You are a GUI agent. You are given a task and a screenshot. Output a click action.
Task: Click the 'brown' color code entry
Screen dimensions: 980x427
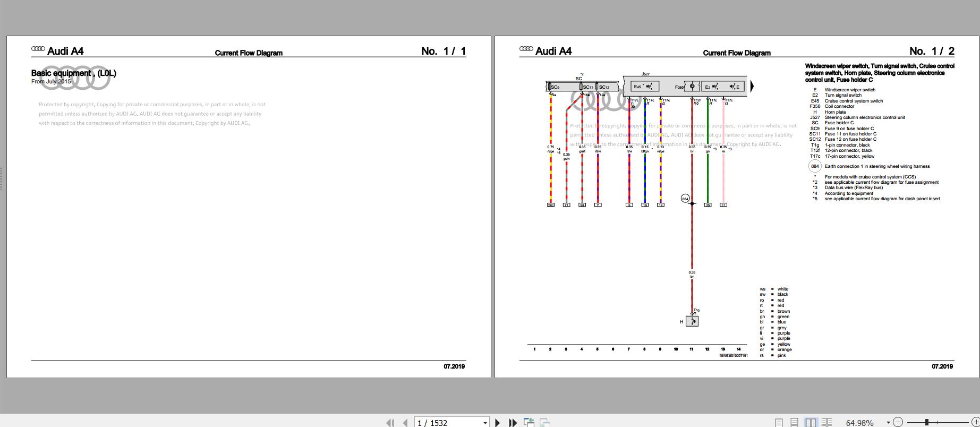[783, 311]
